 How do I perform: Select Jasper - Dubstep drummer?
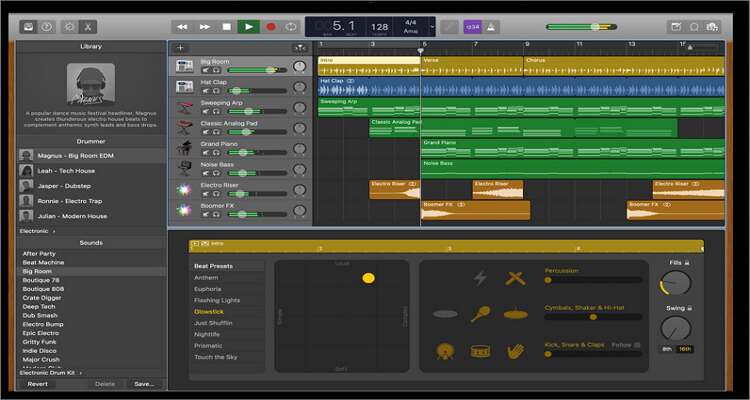coord(91,186)
